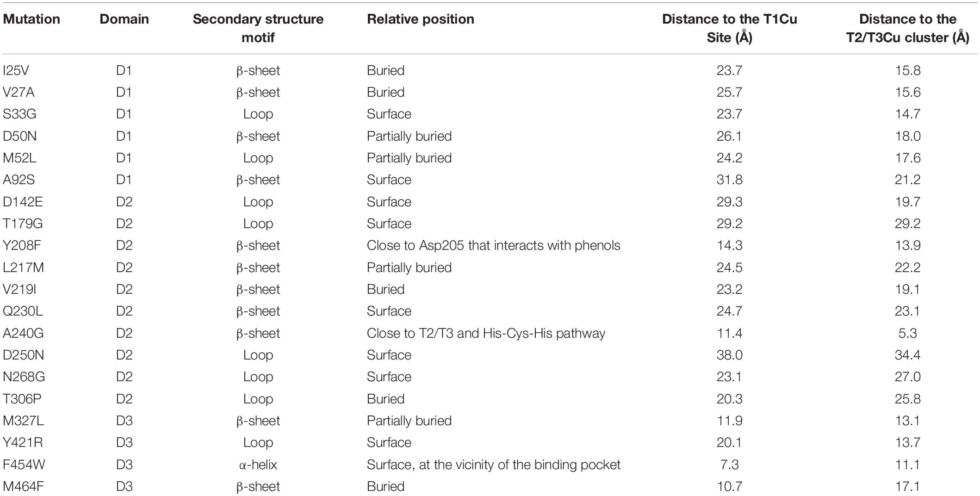Click 'Close to T2/T3 and His-Cys-His pathway'
This screenshot has height=496, width=980.
click(x=486, y=333)
